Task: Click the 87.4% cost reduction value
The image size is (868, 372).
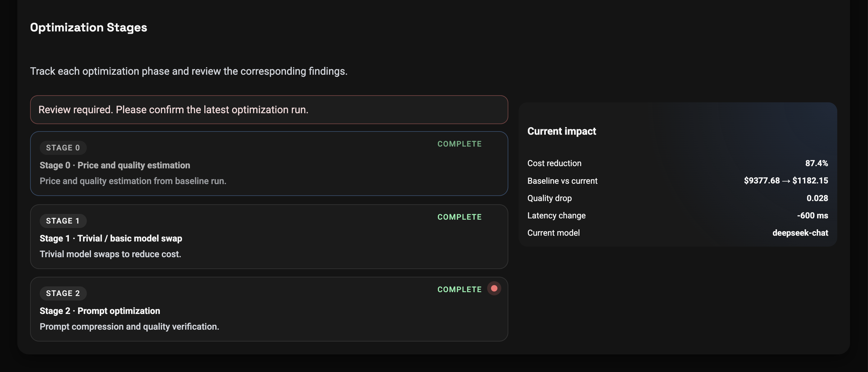Action: point(816,163)
